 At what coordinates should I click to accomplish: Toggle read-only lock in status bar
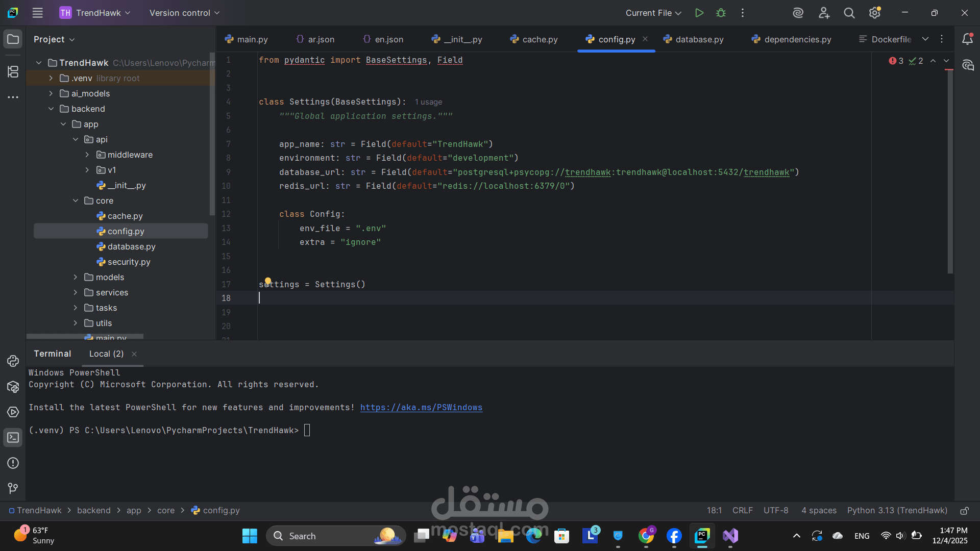pos(964,511)
